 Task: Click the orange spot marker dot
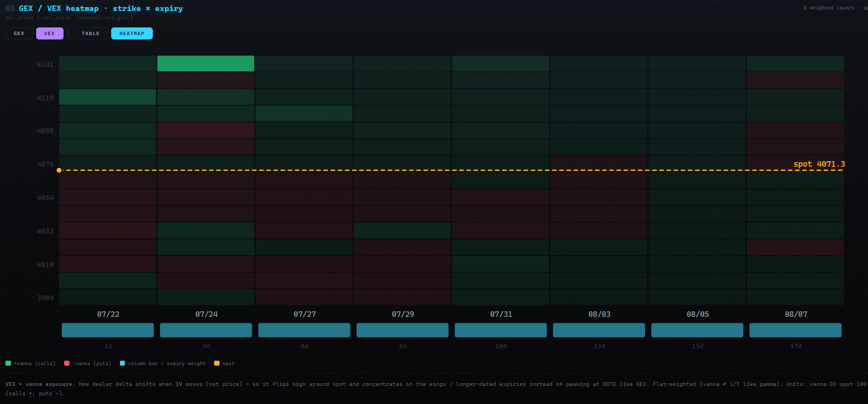pos(59,170)
